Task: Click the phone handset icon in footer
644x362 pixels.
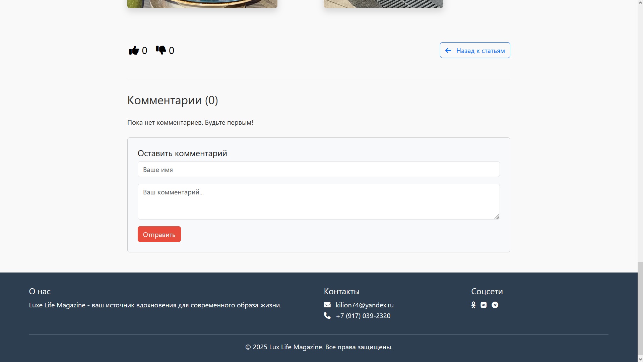Action: point(327,316)
